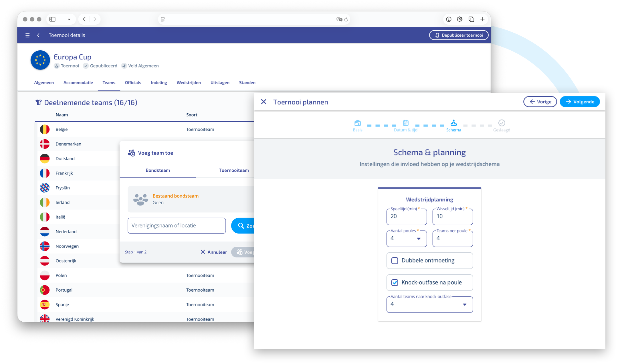Click the Speeltijd (min) input field
Screen dimensions: 618x364
[x=406, y=217]
